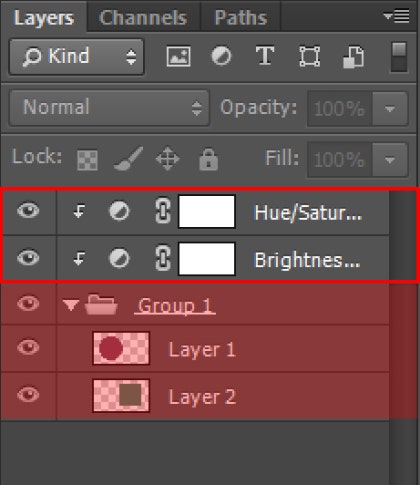Lock image pixels brush icon

pos(129,159)
